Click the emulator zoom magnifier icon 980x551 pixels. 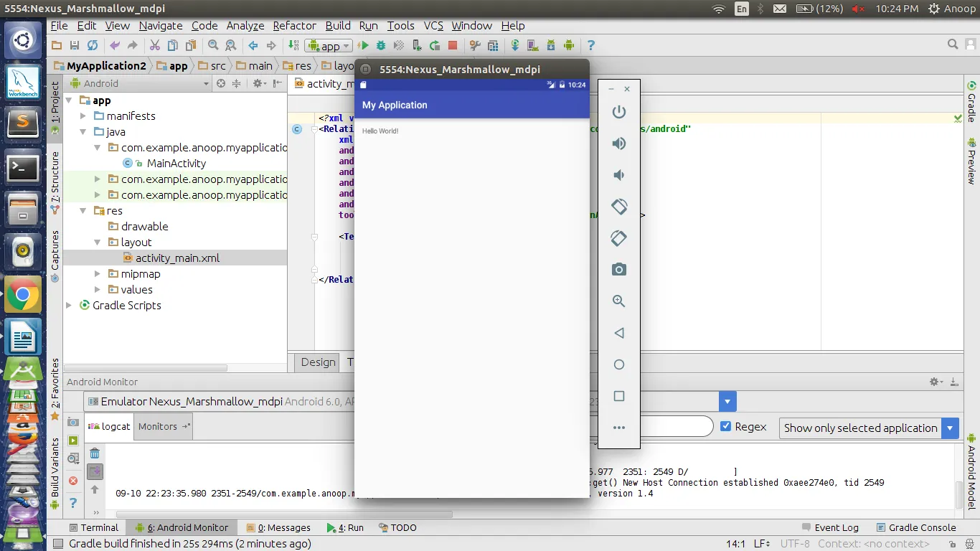click(618, 301)
